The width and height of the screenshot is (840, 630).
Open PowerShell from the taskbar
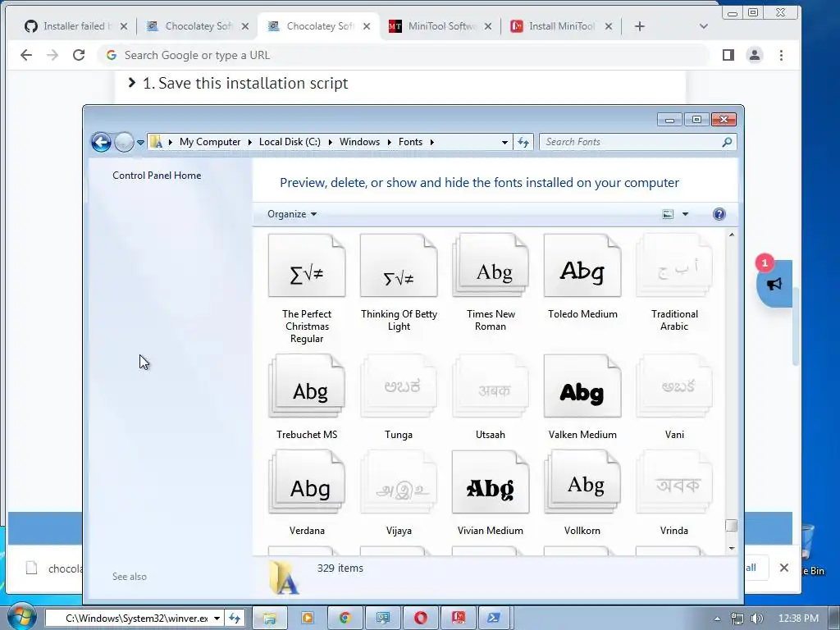coord(495,618)
